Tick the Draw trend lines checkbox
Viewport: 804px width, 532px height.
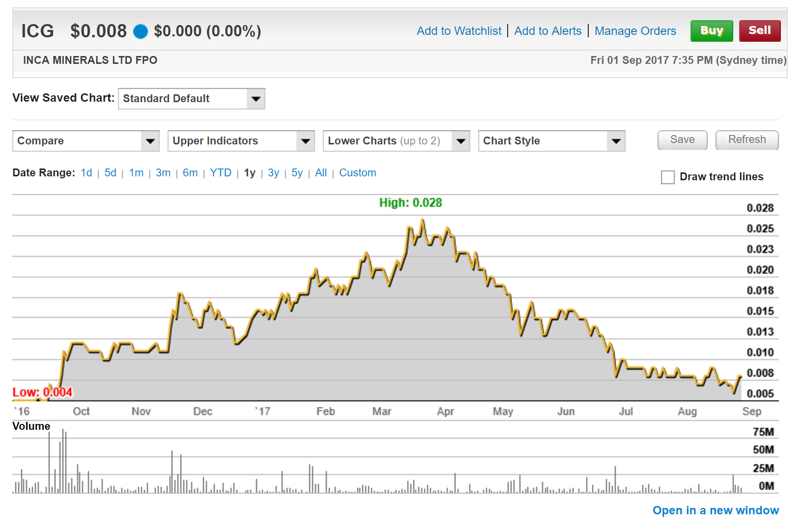[667, 177]
